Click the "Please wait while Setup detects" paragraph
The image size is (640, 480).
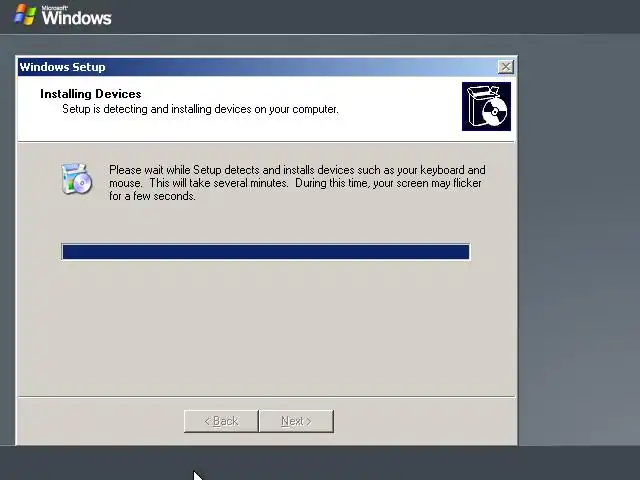[297, 183]
